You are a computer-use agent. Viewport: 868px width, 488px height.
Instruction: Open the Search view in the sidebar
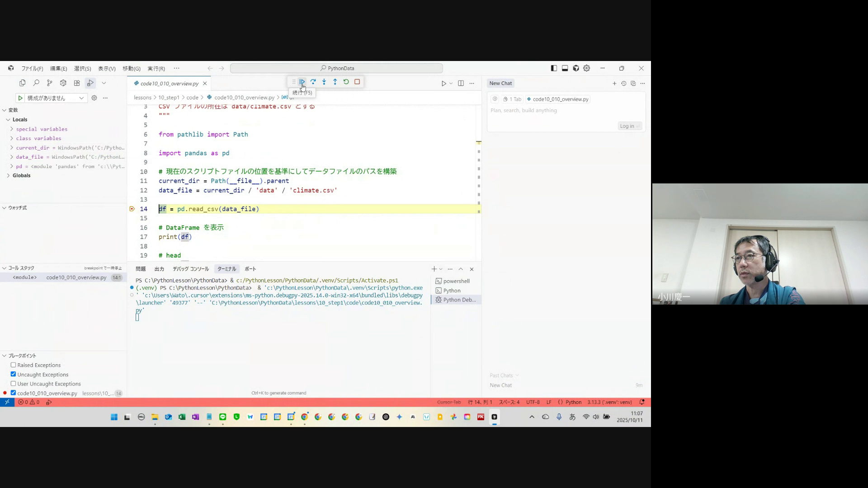pyautogui.click(x=36, y=83)
